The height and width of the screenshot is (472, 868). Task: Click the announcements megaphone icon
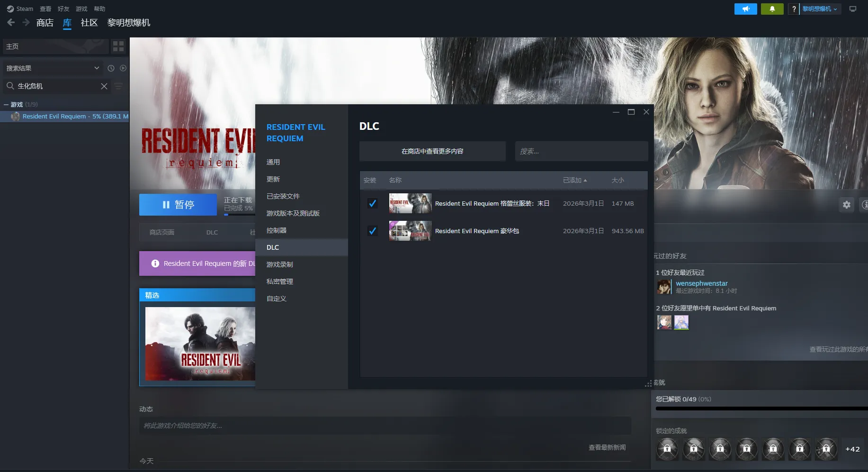(x=745, y=9)
